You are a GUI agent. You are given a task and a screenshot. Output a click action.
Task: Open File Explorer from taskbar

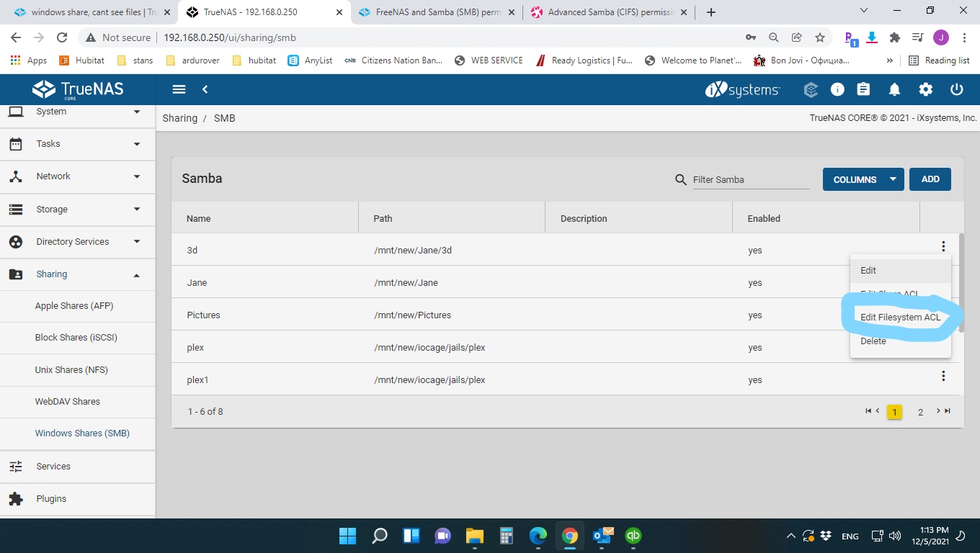click(x=474, y=536)
